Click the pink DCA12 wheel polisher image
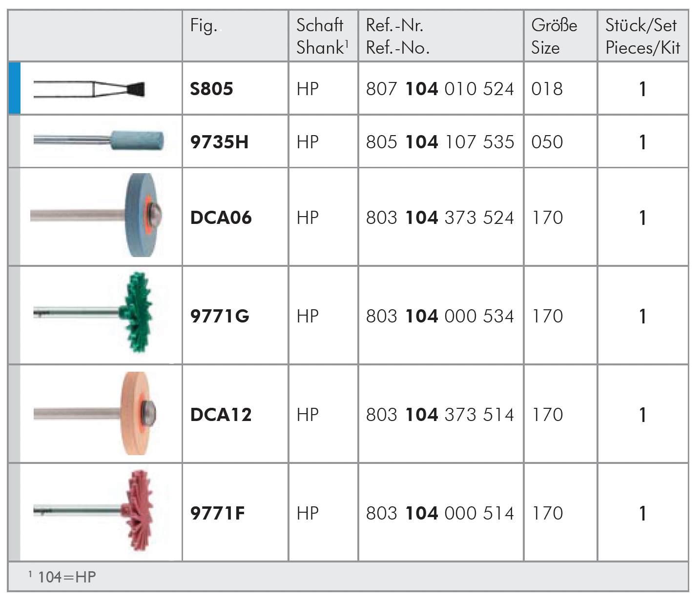Image resolution: width=700 pixels, height=601 pixels. click(96, 414)
